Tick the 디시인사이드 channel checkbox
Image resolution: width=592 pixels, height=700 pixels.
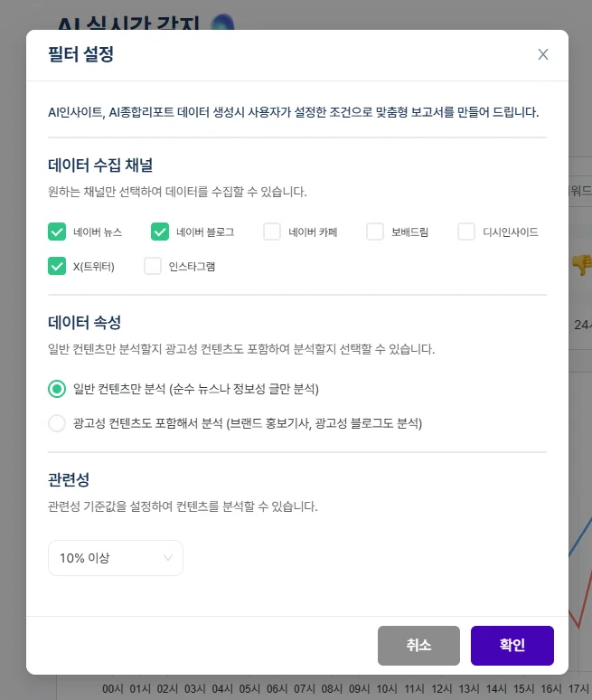coord(466,232)
